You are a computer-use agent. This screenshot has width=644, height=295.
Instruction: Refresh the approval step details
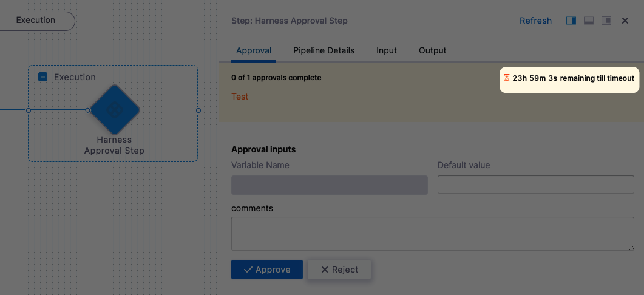pyautogui.click(x=535, y=21)
